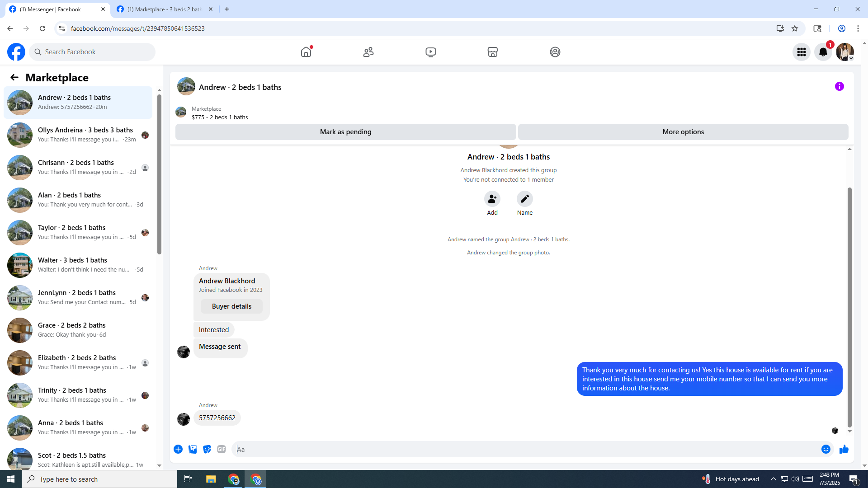The image size is (868, 488).
Task: Switch to Marketplace 3 beds browser tab
Action: point(165,9)
